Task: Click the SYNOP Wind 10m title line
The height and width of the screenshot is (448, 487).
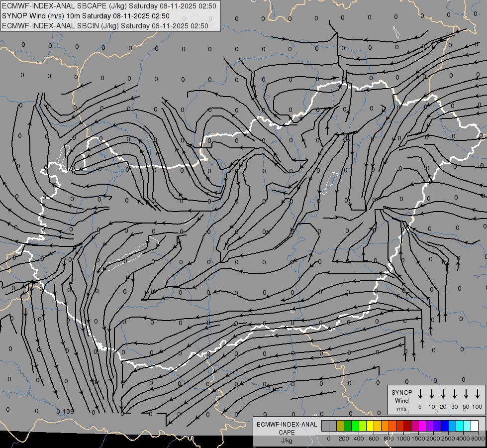Action: pyautogui.click(x=86, y=16)
